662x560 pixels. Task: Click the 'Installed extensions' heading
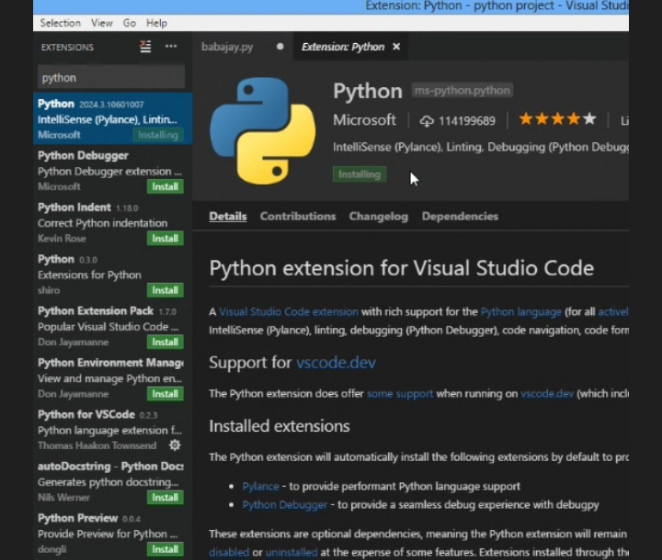279,426
